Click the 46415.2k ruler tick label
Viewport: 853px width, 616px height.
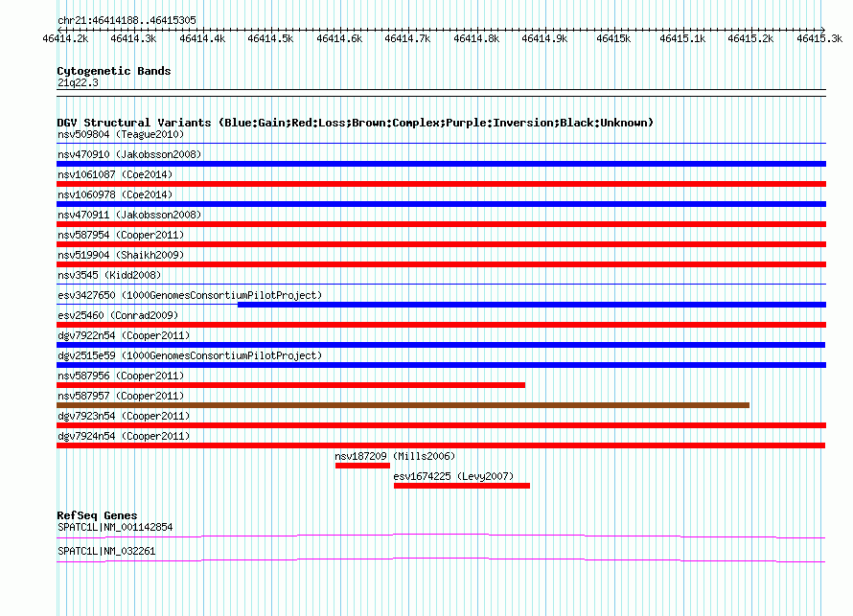(x=750, y=38)
